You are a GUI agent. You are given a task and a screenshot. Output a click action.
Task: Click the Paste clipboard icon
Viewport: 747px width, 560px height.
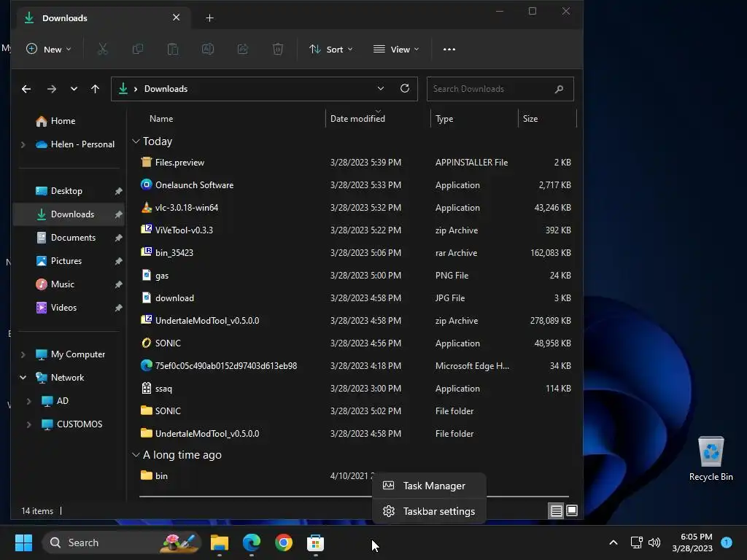(173, 49)
